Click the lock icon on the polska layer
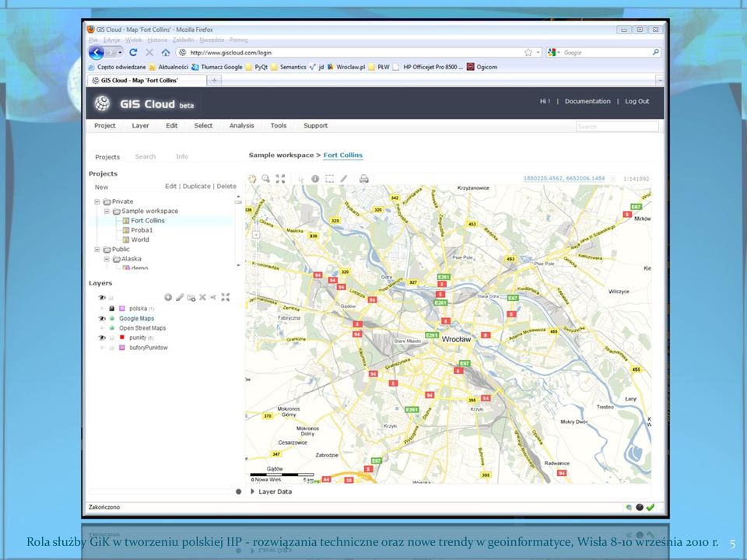The image size is (747, 560). coord(111,309)
